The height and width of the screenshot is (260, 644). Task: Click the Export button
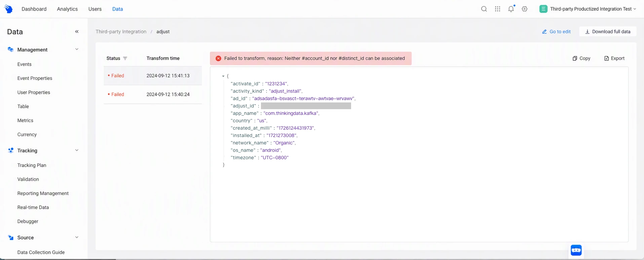[x=614, y=58]
